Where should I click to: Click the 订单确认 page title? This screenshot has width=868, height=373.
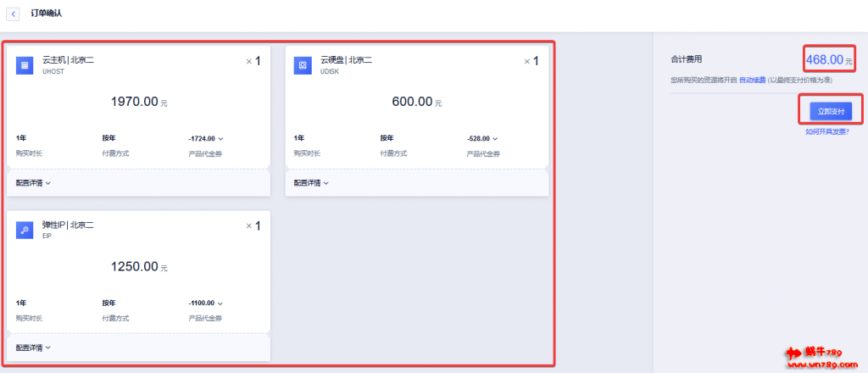(x=47, y=14)
